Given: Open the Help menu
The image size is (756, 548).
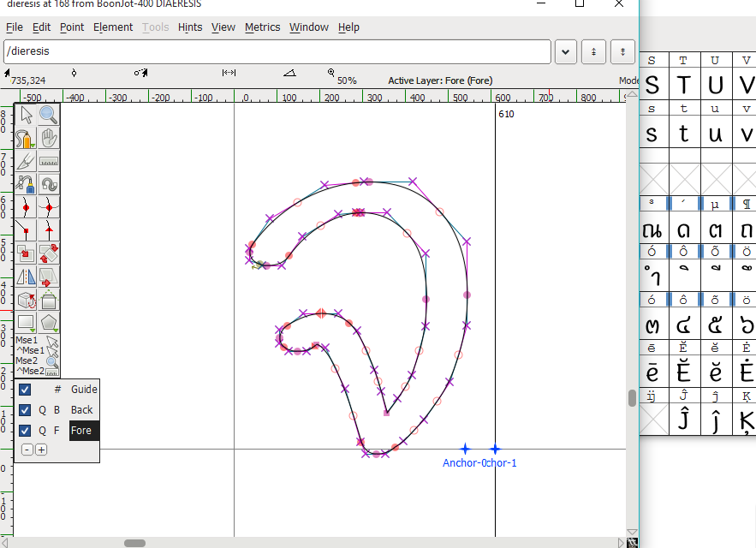Looking at the screenshot, I should coord(348,27).
